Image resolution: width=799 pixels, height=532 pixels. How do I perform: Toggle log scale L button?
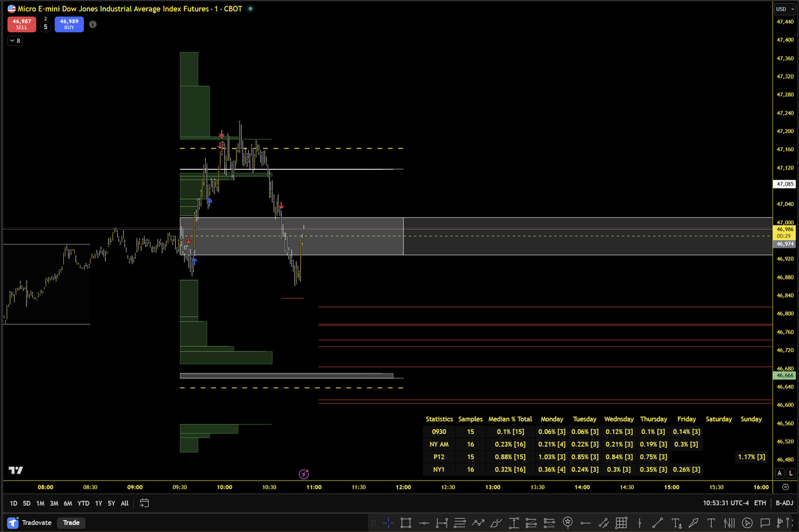tap(790, 473)
